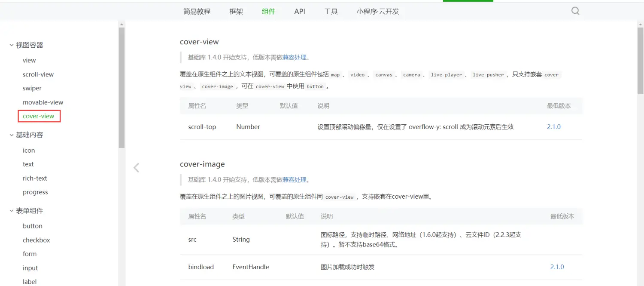This screenshot has width=644, height=286.
Task: Open button component in sidebar
Action: (x=33, y=226)
